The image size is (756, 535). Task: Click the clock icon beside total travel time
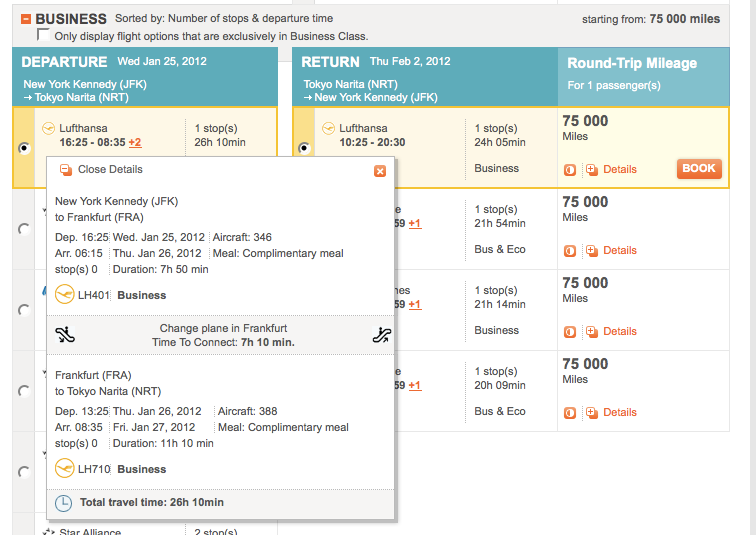(x=63, y=502)
